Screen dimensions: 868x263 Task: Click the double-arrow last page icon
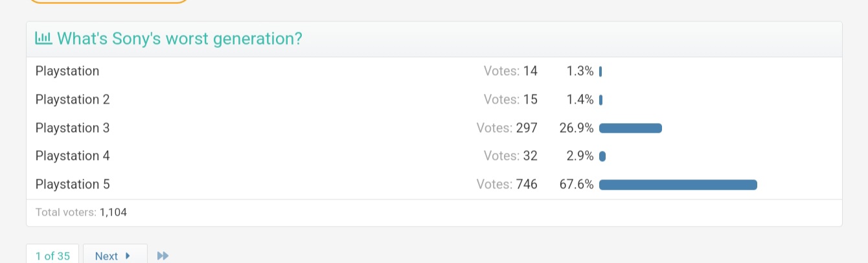point(163,256)
